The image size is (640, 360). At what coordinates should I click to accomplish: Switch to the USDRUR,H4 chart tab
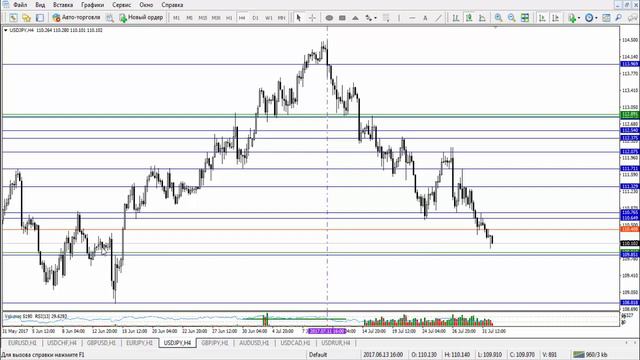pos(336,343)
